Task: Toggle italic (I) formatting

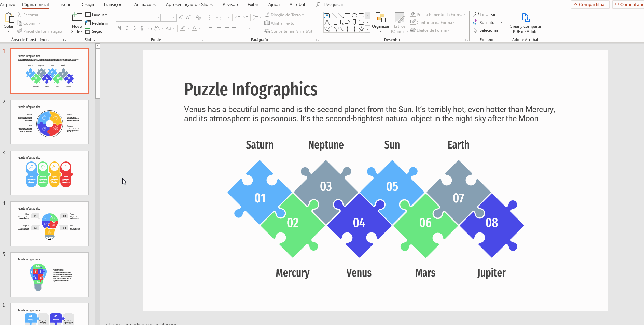Action: tap(127, 28)
